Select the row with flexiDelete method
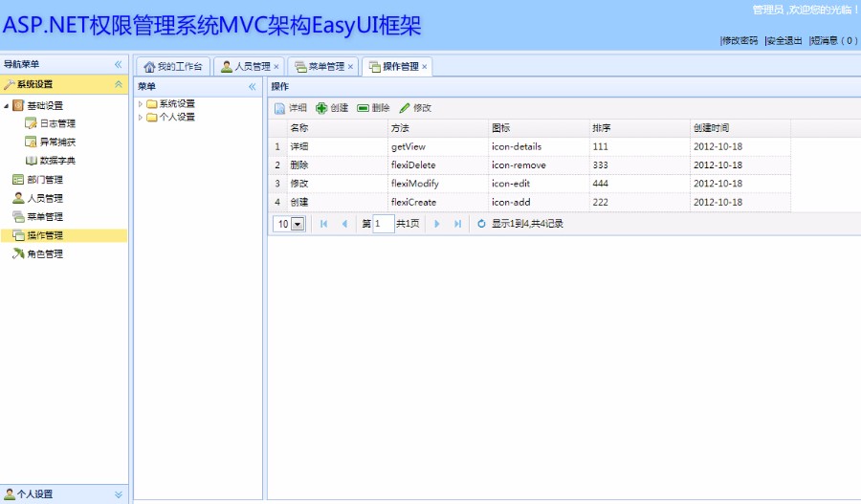The height and width of the screenshot is (504, 861). point(530,165)
